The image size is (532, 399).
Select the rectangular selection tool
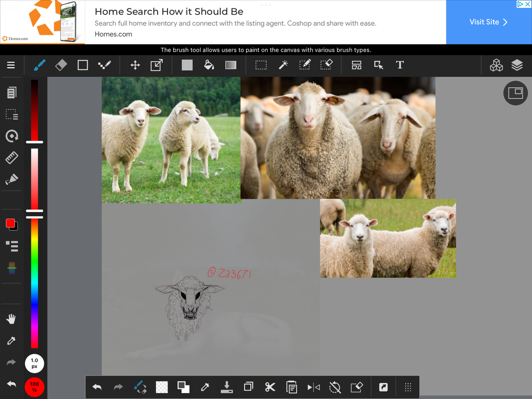click(x=261, y=65)
